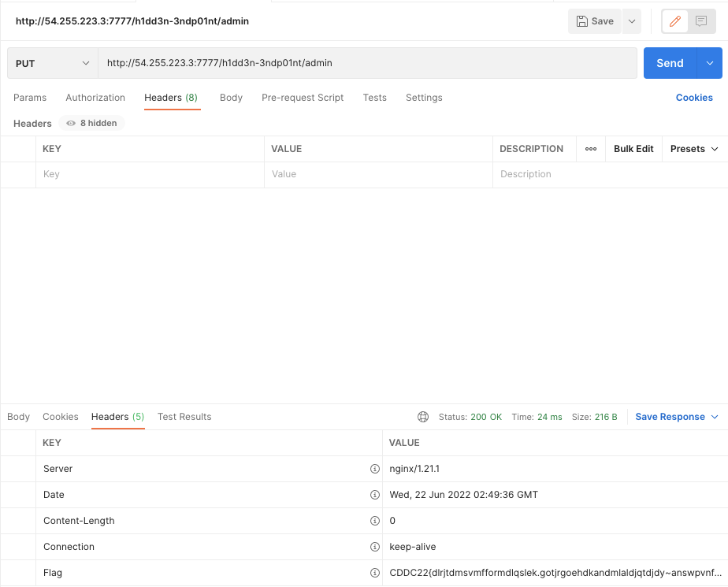Show the 8 hidden headers
728x587 pixels.
[x=91, y=123]
